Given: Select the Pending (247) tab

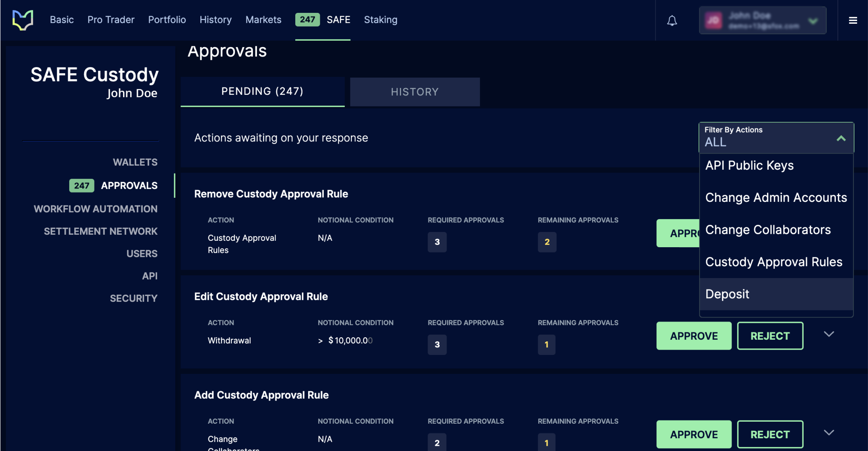Looking at the screenshot, I should pyautogui.click(x=262, y=92).
